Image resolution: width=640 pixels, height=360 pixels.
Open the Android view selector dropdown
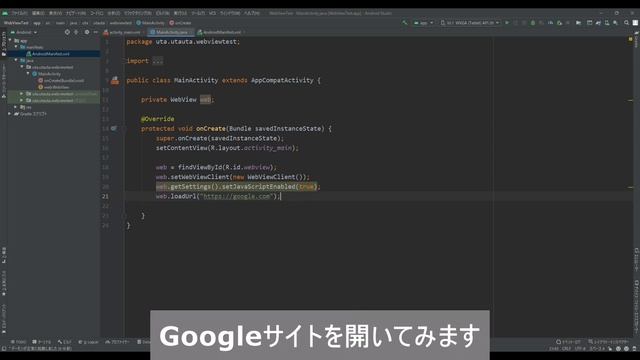24,32
